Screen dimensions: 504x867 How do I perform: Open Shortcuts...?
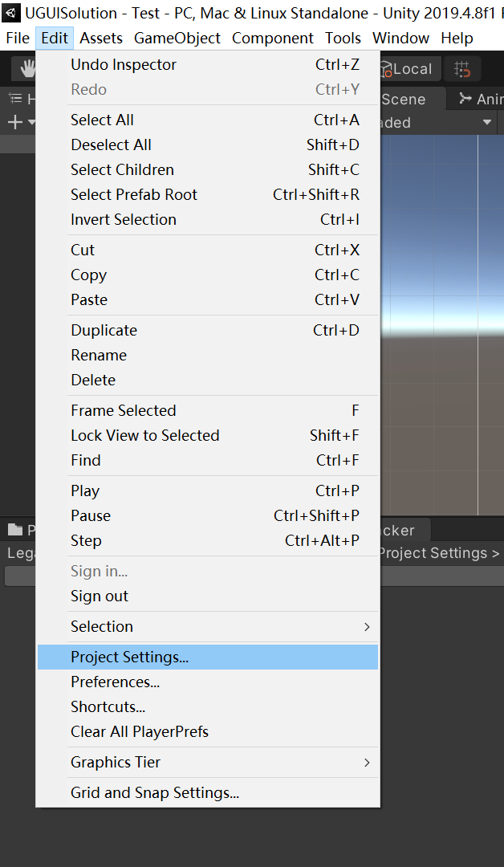pyautogui.click(x=208, y=706)
